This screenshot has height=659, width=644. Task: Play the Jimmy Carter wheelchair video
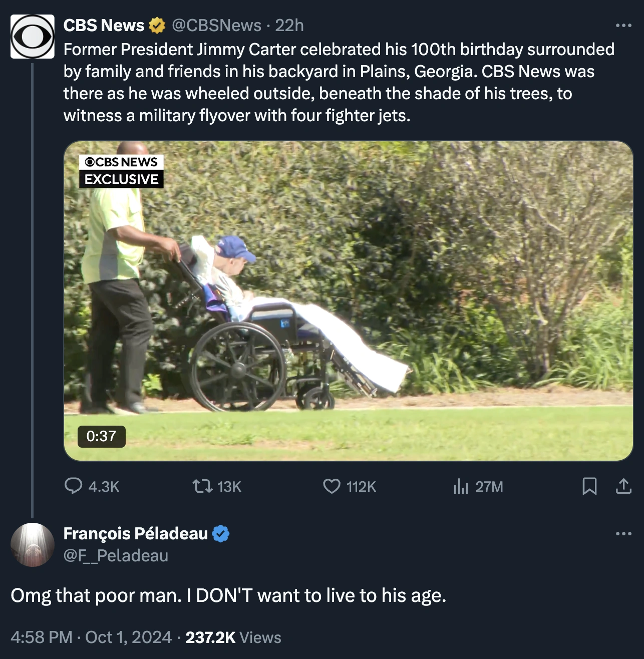click(x=348, y=300)
